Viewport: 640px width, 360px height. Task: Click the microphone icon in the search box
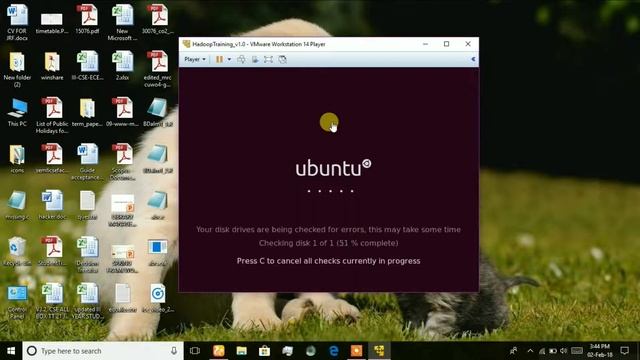pos(174,351)
